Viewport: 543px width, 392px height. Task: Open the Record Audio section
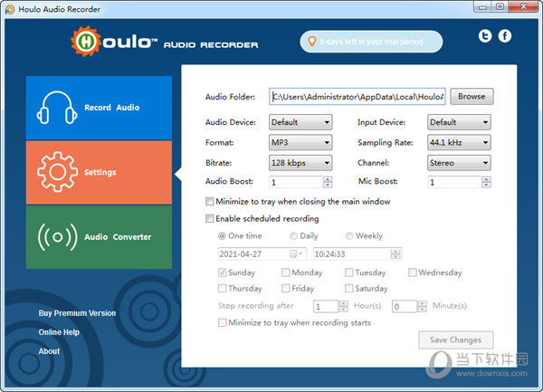99,108
